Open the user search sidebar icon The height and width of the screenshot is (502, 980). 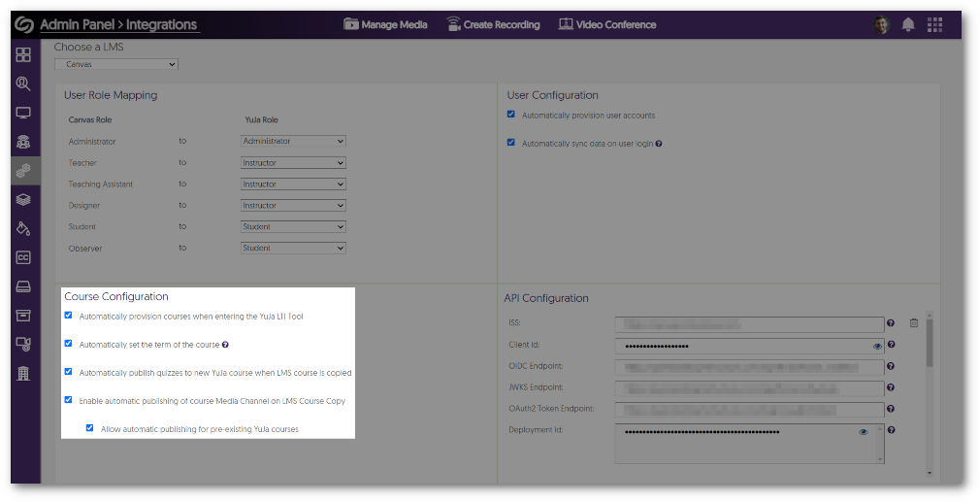coord(23,84)
